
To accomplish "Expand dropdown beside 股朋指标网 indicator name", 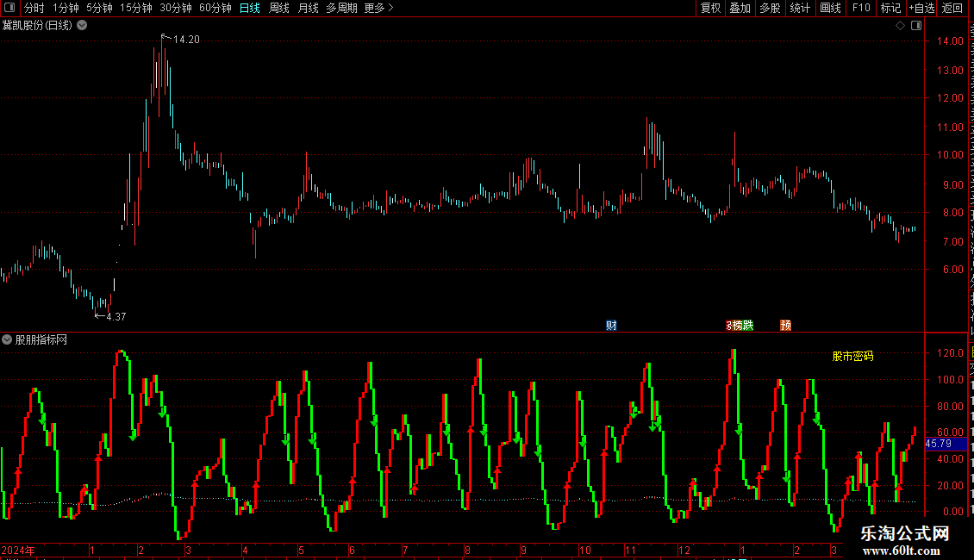I will tap(7, 339).
